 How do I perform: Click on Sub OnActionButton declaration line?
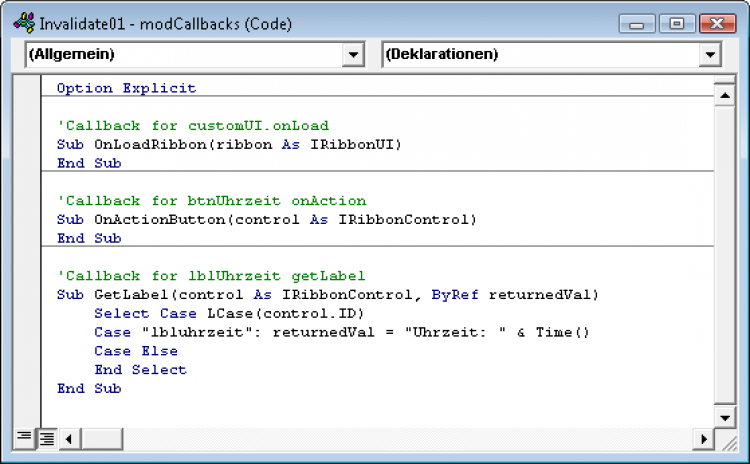pyautogui.click(x=266, y=219)
